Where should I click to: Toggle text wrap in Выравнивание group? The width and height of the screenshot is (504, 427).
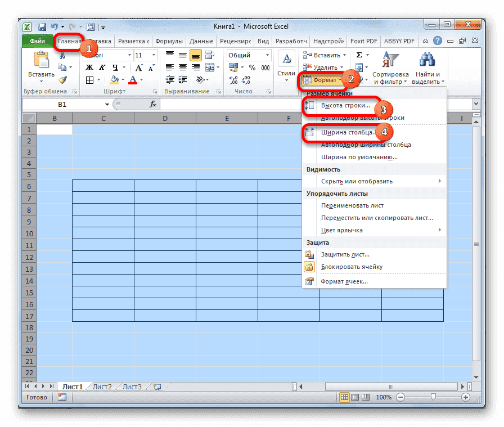coord(209,56)
